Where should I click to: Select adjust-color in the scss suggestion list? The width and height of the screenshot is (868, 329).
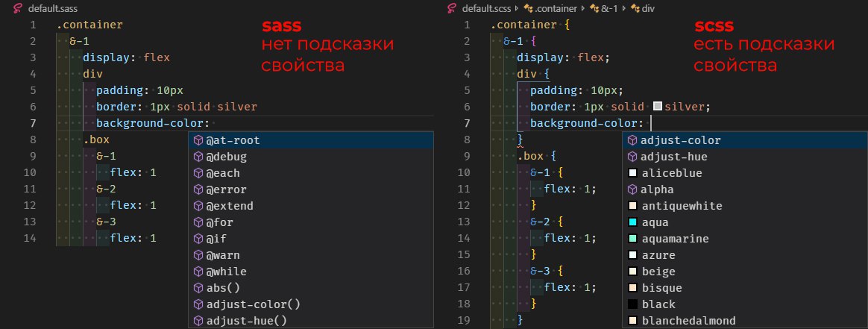[x=745, y=141]
